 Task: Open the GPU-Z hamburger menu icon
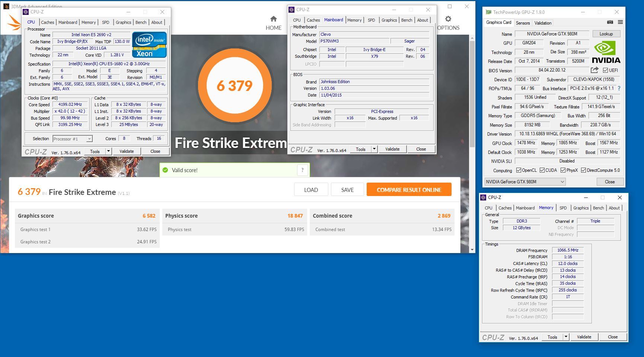click(620, 22)
